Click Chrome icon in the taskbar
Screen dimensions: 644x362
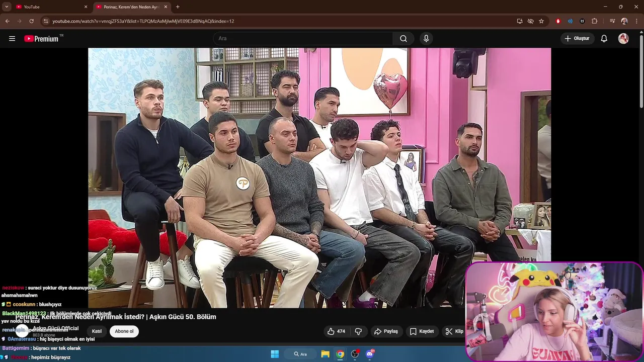pyautogui.click(x=340, y=354)
